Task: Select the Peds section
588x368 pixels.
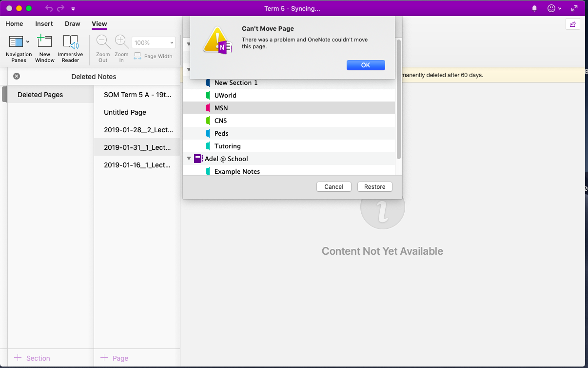Action: [289, 133]
